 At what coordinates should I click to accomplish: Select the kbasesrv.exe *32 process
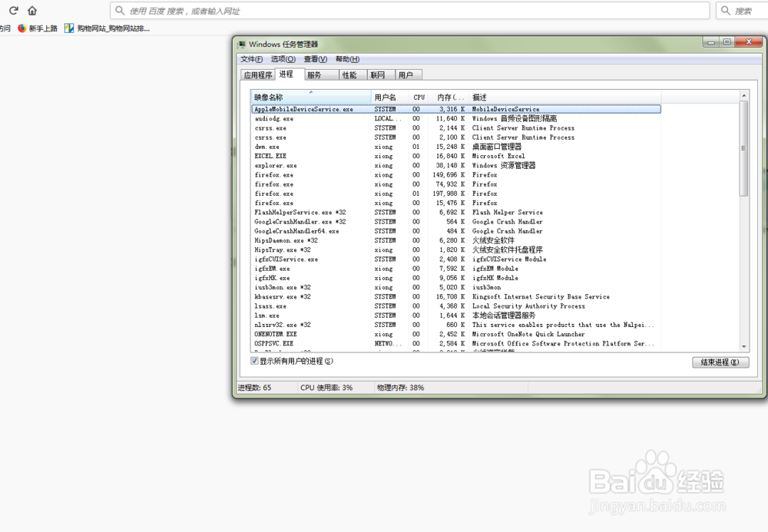click(456, 296)
